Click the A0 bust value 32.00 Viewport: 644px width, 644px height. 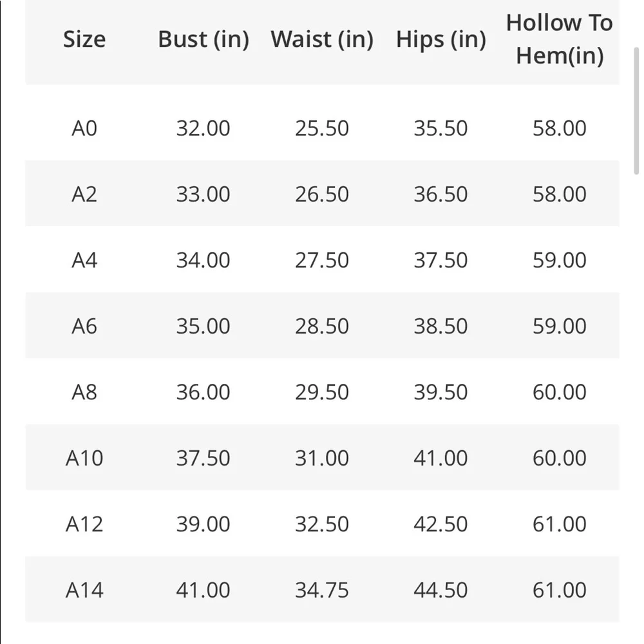[x=203, y=128]
